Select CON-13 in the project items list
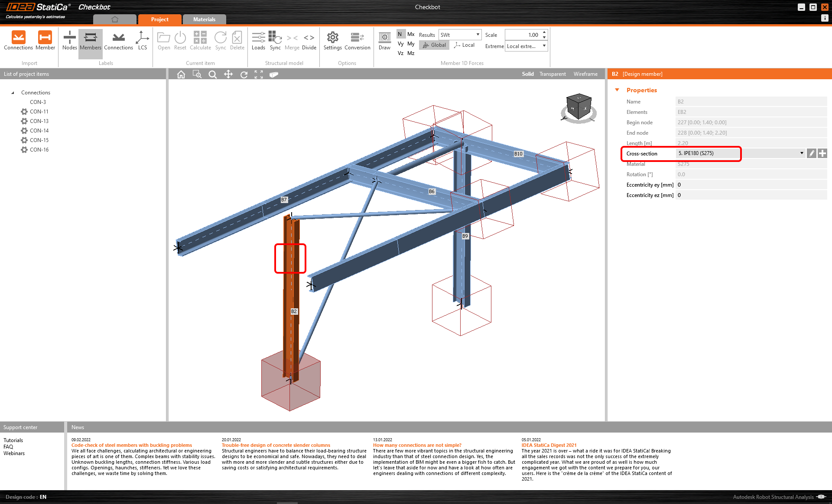 click(x=39, y=121)
